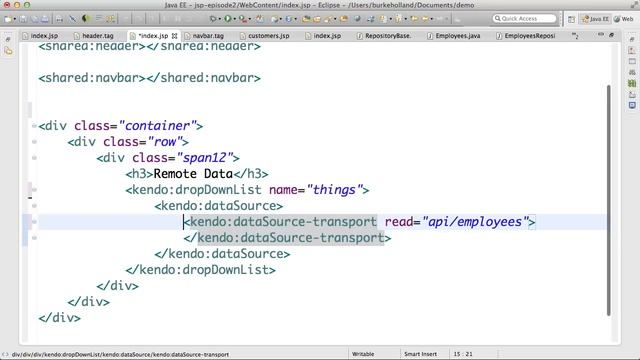The height and width of the screenshot is (360, 640).
Task: Click the Run External Tools icon
Action: point(243,19)
